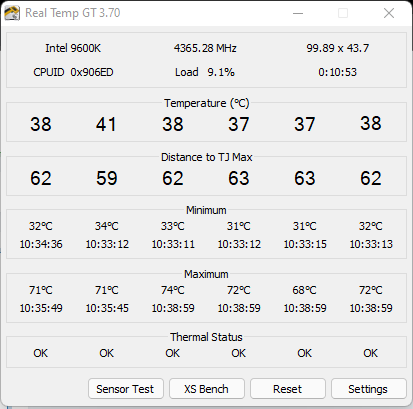Click the 74°C maximum temperature value
The image size is (413, 409).
(x=173, y=290)
